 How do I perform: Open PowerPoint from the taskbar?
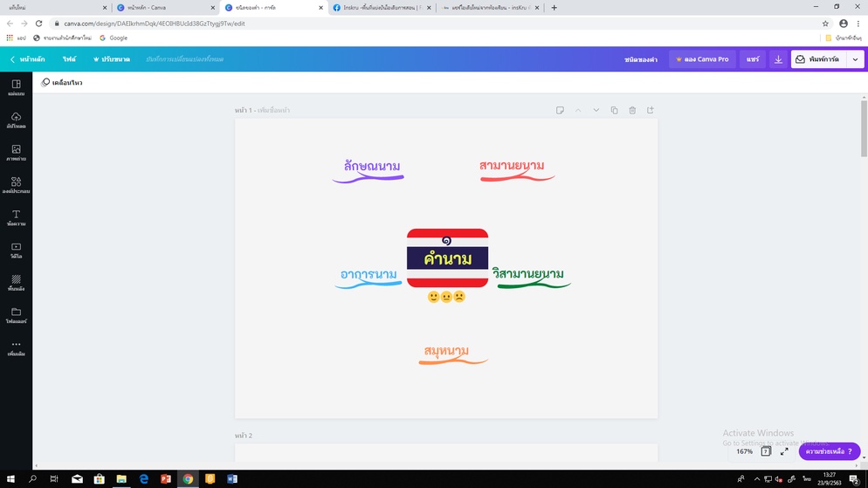[x=166, y=479]
